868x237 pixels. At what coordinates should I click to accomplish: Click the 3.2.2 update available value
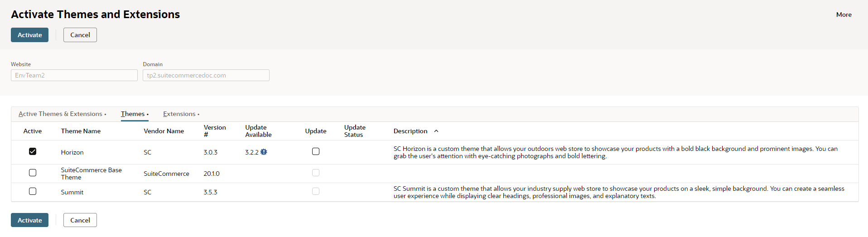(x=251, y=152)
